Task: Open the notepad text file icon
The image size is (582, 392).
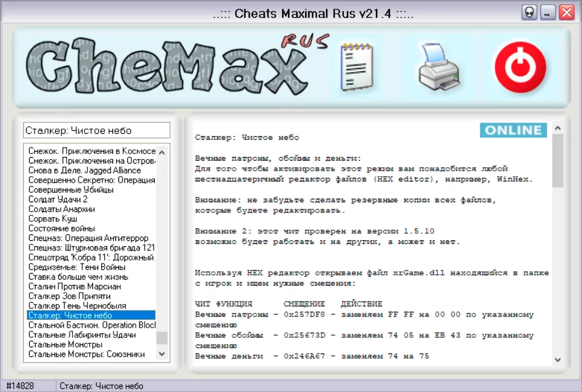Action: (356, 67)
